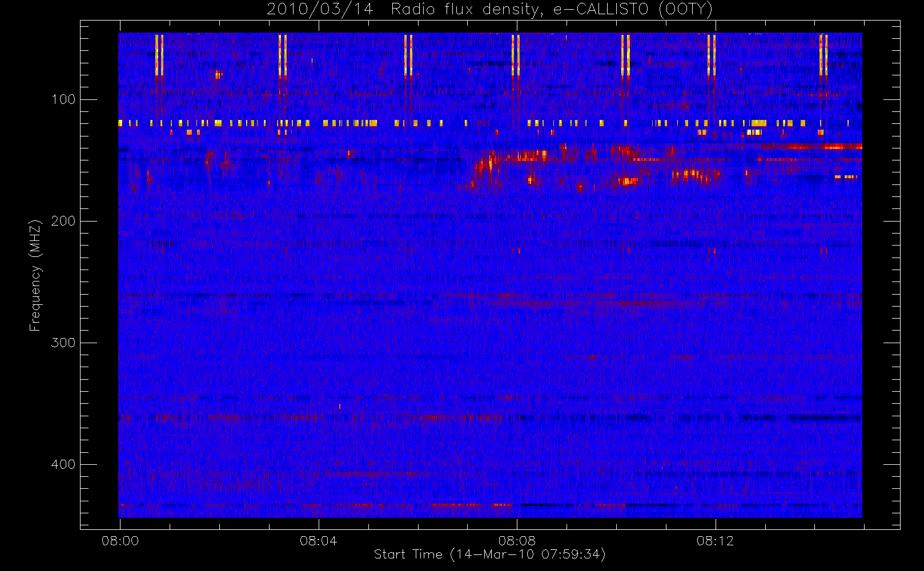
Task: Click the 08:08 time tick label
Action: pos(517,541)
